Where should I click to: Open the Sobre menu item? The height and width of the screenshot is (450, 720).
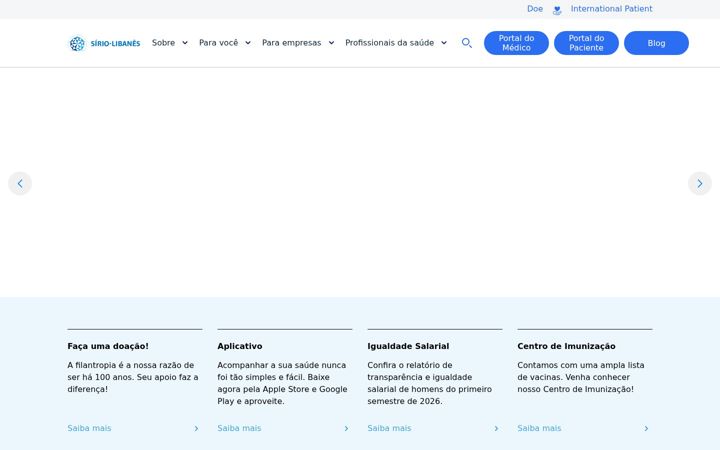(163, 43)
